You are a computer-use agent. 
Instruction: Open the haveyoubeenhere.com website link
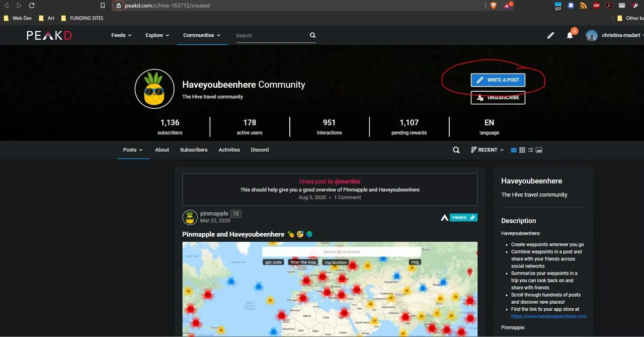(x=548, y=316)
